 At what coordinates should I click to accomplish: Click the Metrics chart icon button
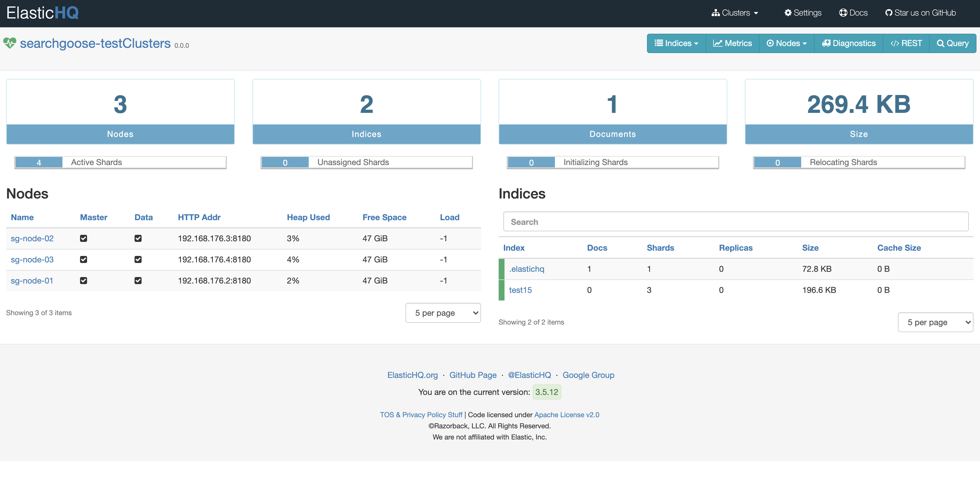(718, 43)
